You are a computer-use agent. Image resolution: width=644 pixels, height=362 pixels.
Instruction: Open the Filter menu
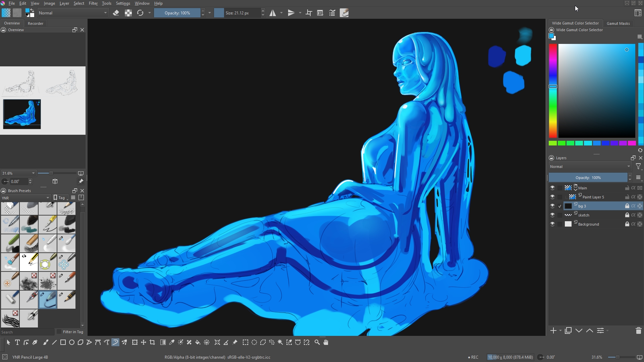coord(93,3)
